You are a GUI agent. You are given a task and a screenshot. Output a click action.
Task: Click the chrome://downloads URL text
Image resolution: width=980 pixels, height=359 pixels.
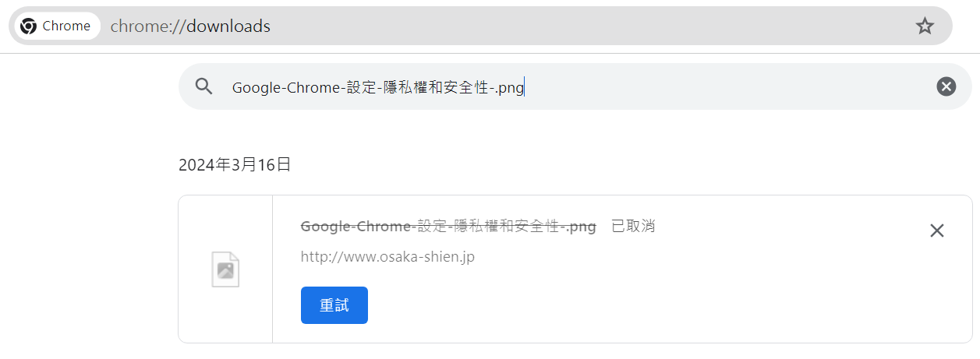(190, 26)
